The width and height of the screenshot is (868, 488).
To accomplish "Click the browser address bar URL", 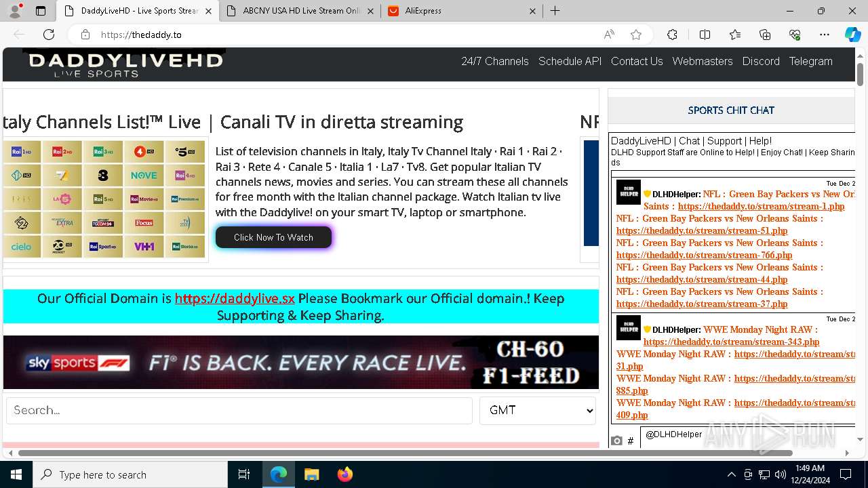I will 141,35.
